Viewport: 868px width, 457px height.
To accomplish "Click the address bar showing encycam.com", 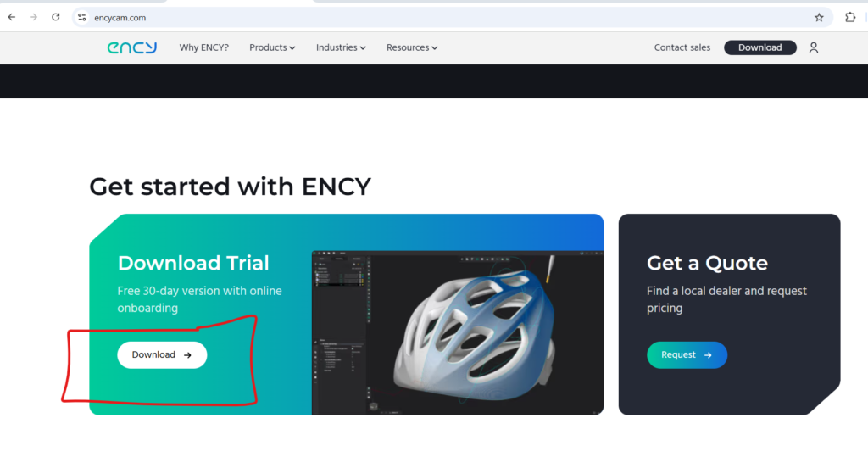I will pos(442,18).
